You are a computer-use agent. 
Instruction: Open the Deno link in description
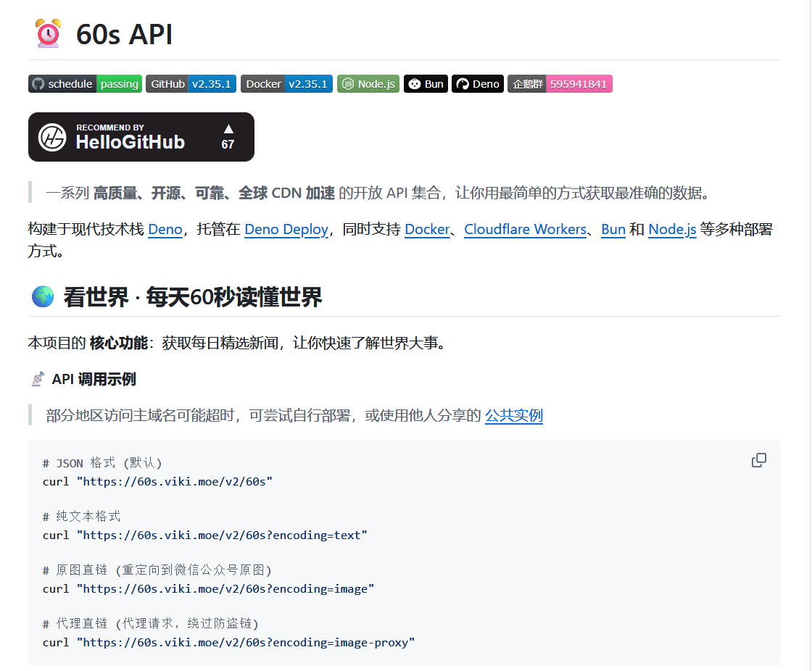pos(165,230)
